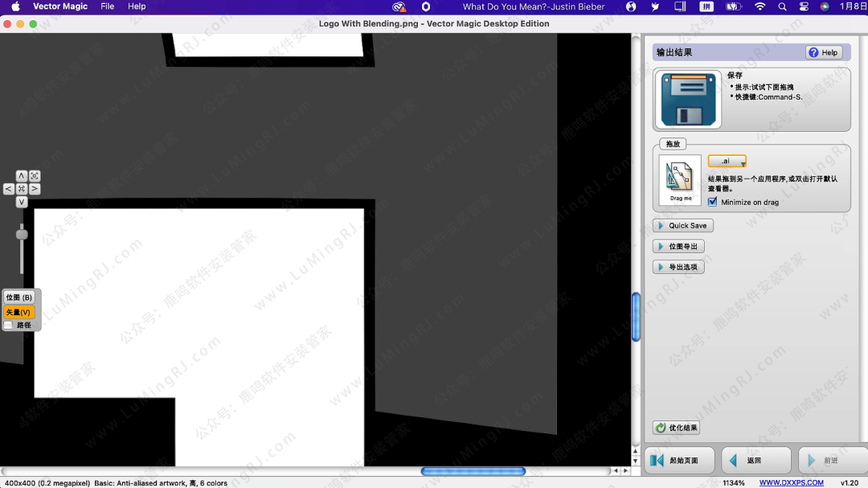Open the File menu
This screenshot has height=488, width=868.
click(x=107, y=6)
